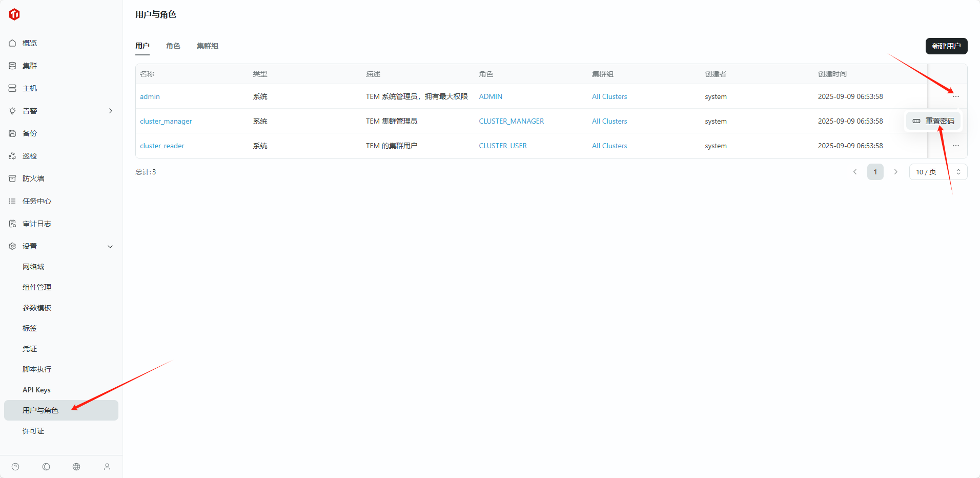
Task: Collapse the 设置 sidebar section
Action: 110,246
